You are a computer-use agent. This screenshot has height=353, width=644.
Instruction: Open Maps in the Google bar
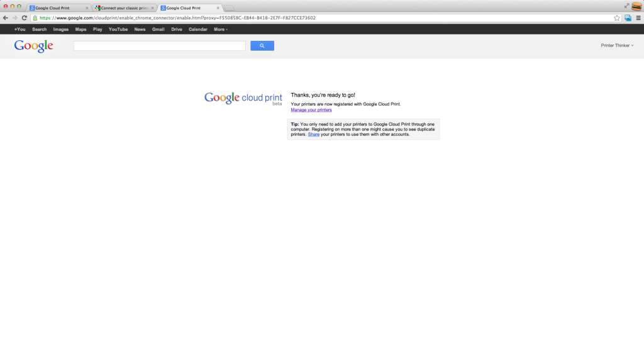click(80, 30)
